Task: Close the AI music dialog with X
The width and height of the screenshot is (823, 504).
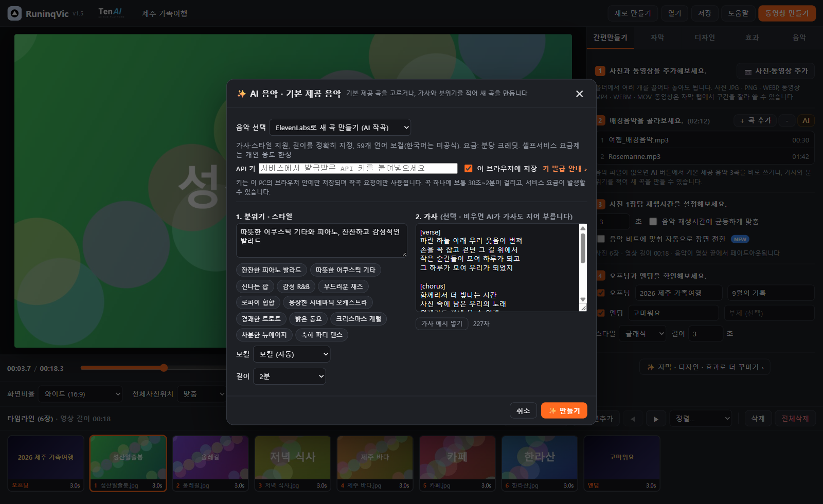Action: (x=579, y=94)
